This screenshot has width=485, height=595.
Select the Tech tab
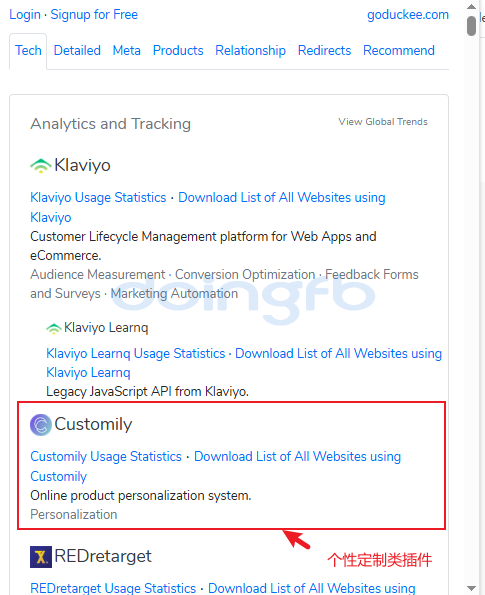[28, 50]
